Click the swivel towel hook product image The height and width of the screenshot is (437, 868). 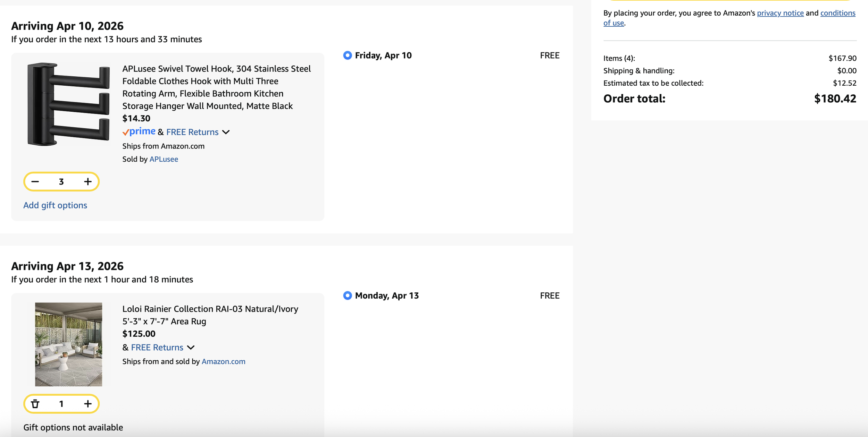coord(68,104)
